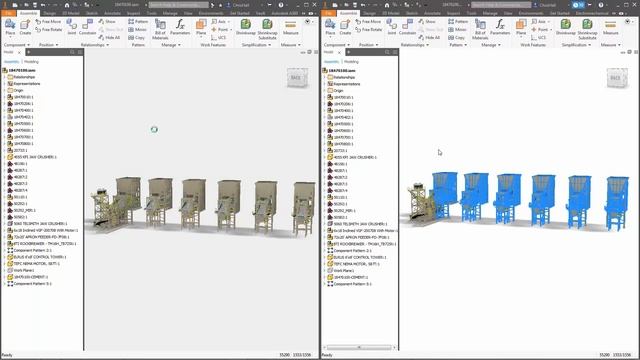This screenshot has width=640, height=360.
Task: Click UCS tool in left window
Action: tap(219, 38)
